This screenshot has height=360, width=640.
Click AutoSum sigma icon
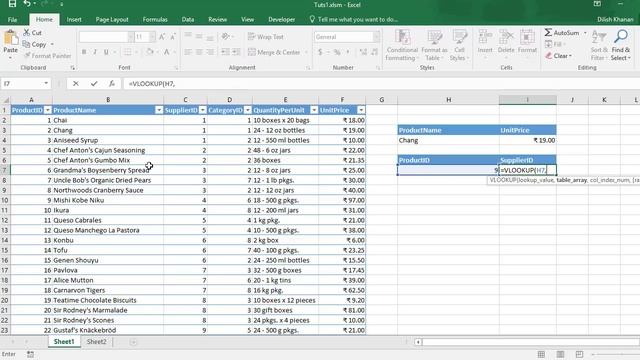point(548,33)
